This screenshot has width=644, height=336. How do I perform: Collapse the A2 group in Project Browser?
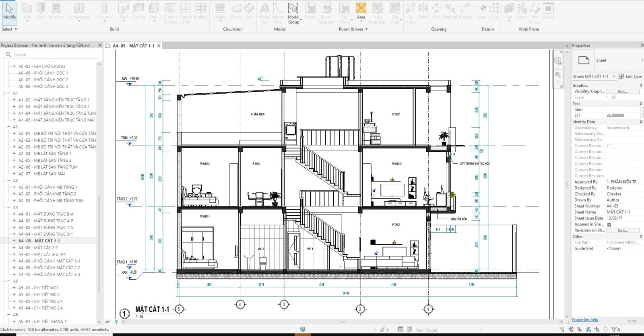[9, 127]
